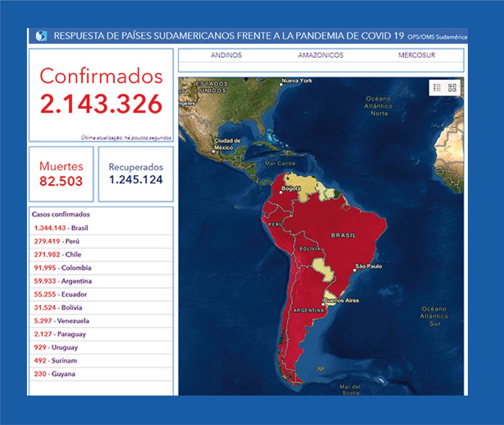The height and width of the screenshot is (425, 504).
Task: Switch to the ANDINOS tab
Action: tap(226, 55)
